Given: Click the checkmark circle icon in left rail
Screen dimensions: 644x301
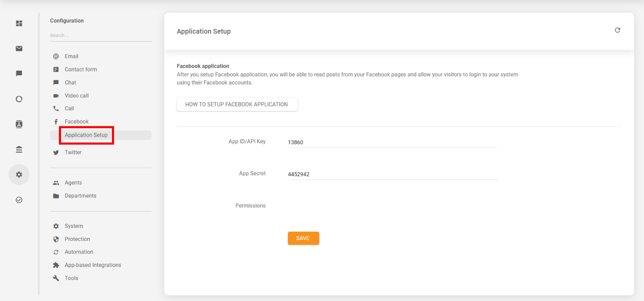Looking at the screenshot, I should tap(19, 200).
